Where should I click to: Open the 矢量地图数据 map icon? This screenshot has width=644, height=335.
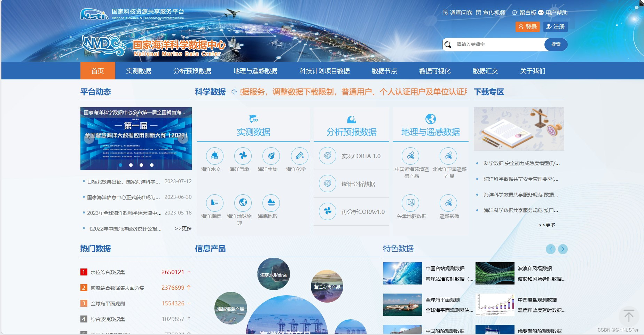point(410,203)
